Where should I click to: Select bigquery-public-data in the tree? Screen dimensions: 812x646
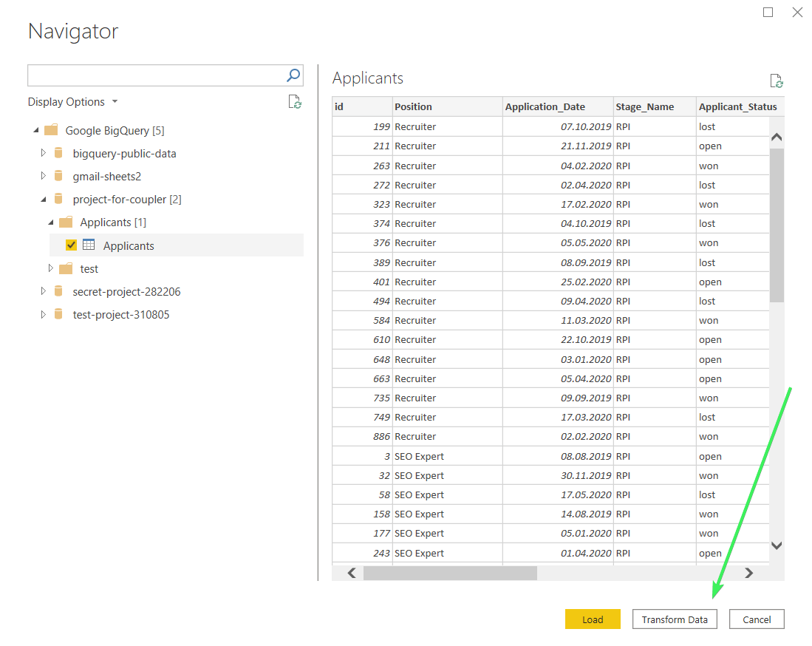[124, 153]
